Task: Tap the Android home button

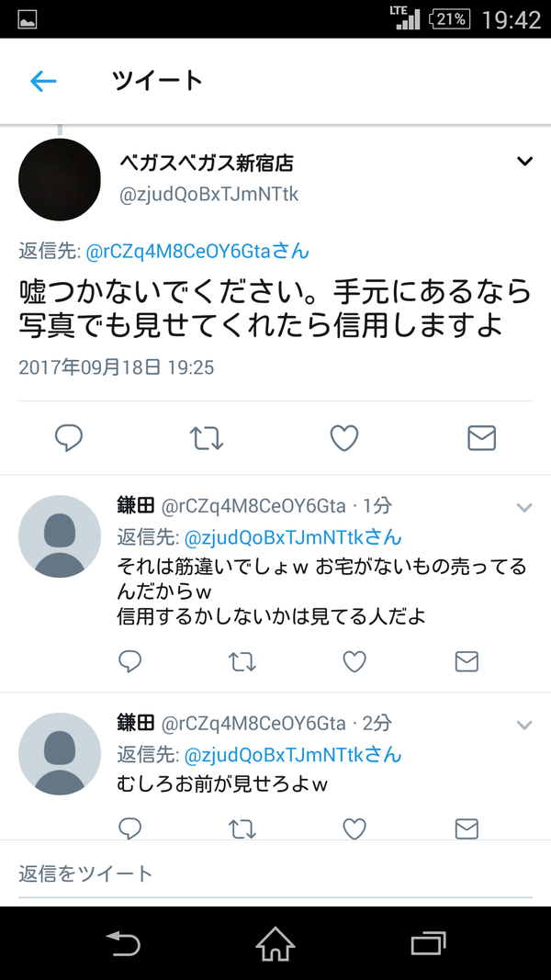Action: click(x=275, y=944)
